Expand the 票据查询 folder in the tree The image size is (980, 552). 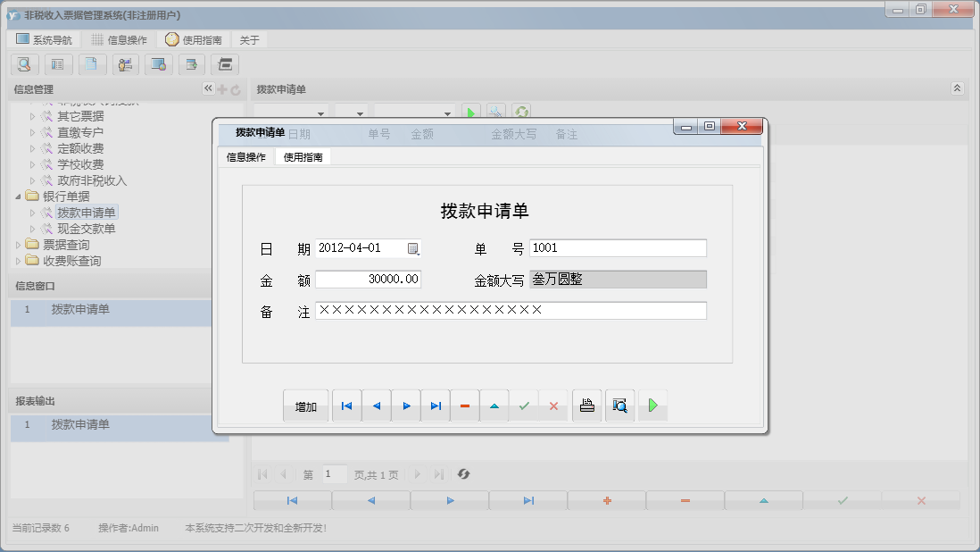(19, 245)
